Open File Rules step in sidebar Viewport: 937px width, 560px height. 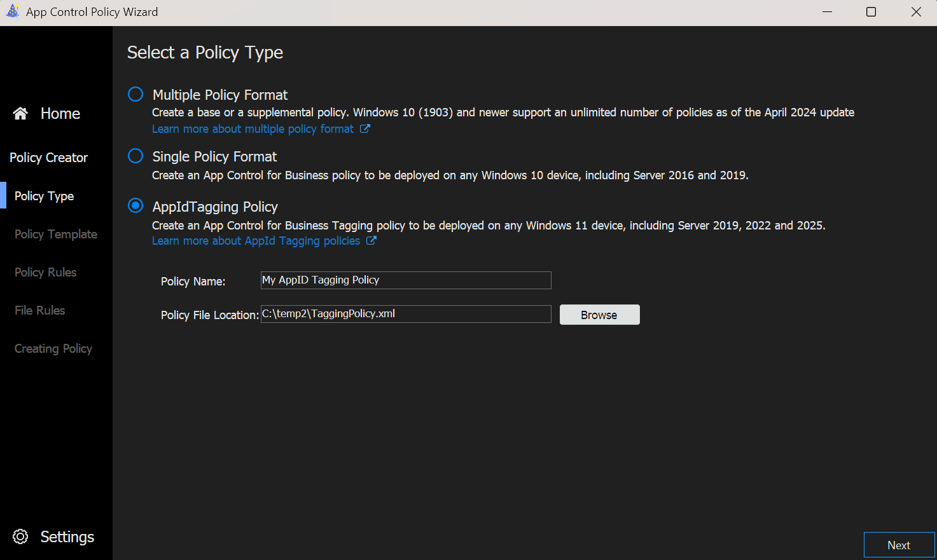pyautogui.click(x=40, y=310)
